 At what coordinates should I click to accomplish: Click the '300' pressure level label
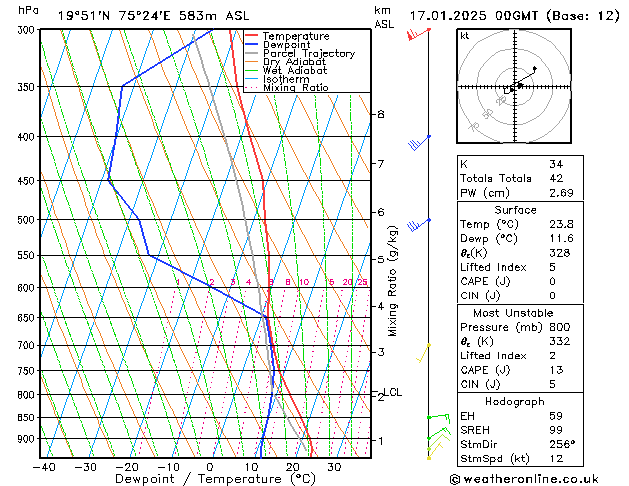point(28,30)
